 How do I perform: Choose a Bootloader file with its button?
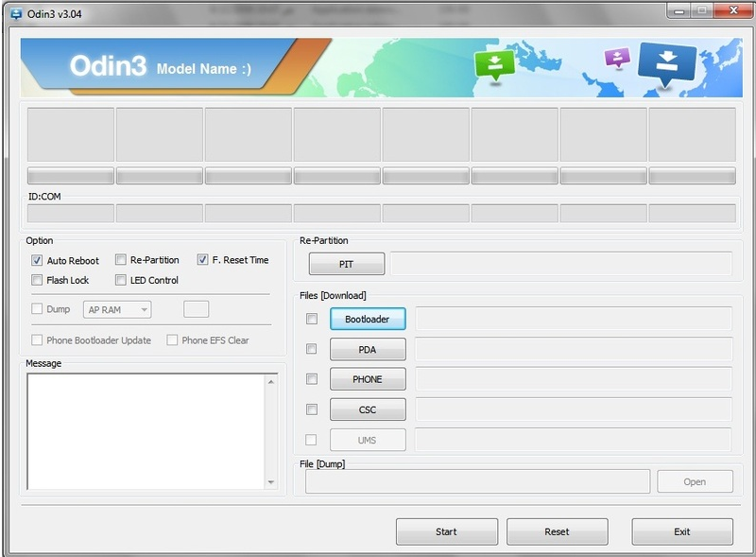click(x=368, y=319)
